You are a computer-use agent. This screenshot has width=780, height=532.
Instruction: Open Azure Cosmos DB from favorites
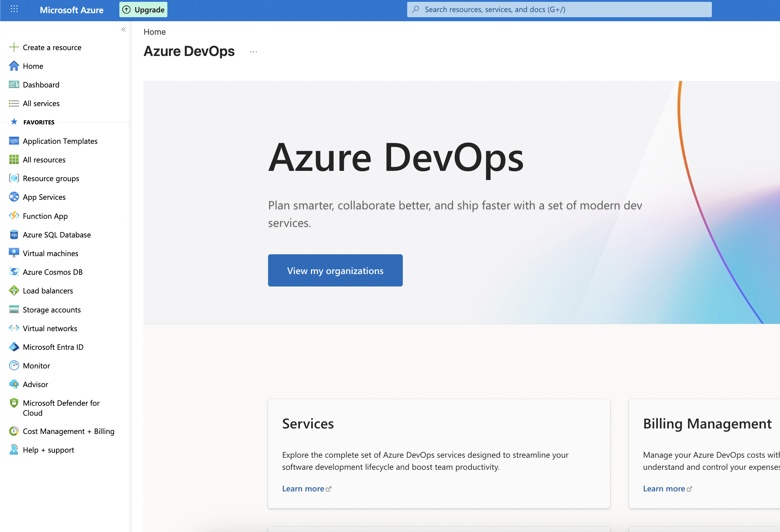[53, 272]
